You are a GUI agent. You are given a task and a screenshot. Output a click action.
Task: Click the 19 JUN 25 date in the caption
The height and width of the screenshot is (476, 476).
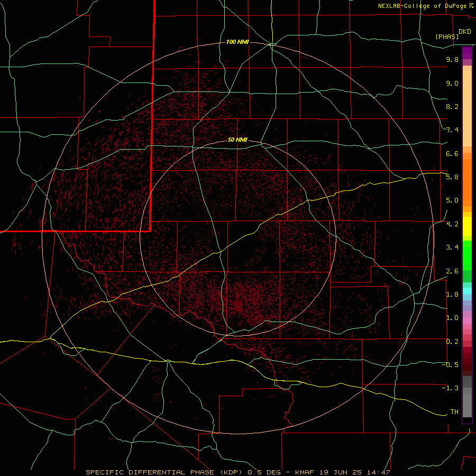point(342,472)
